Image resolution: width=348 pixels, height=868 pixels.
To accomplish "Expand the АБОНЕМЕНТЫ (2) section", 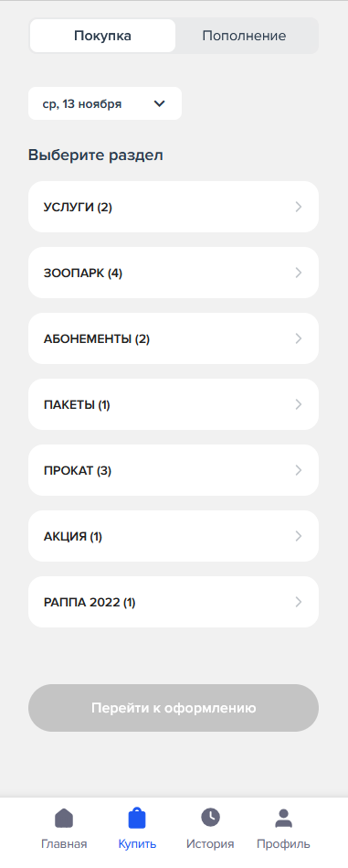I will 174,338.
